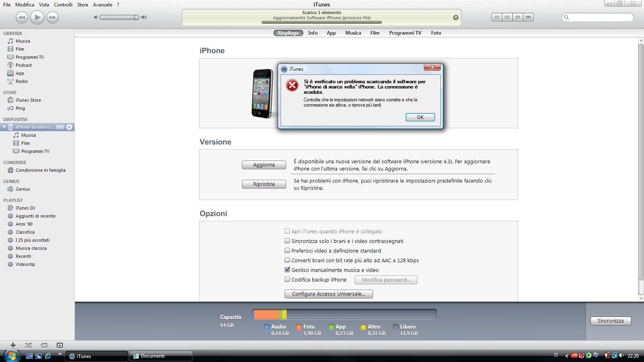Open Internet Explorer from the taskbar
644x362 pixels.
click(48, 356)
